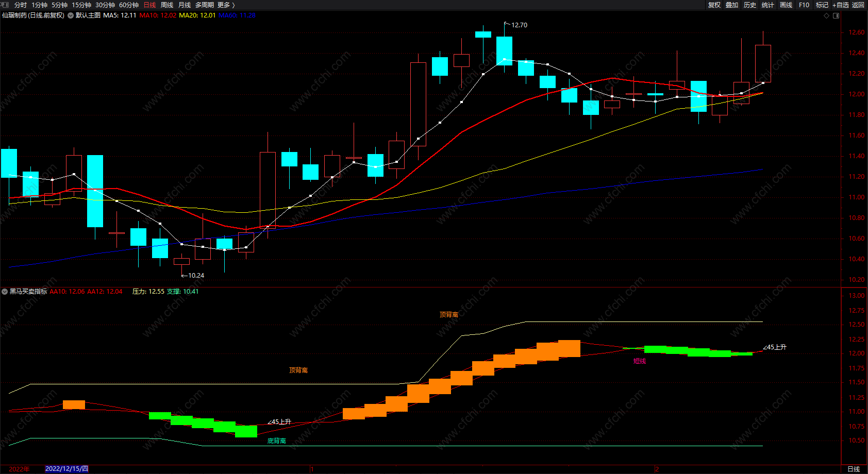This screenshot has width=868, height=474.
Task: Open the 默认主图 indicator dropdown arrow
Action: point(71,15)
